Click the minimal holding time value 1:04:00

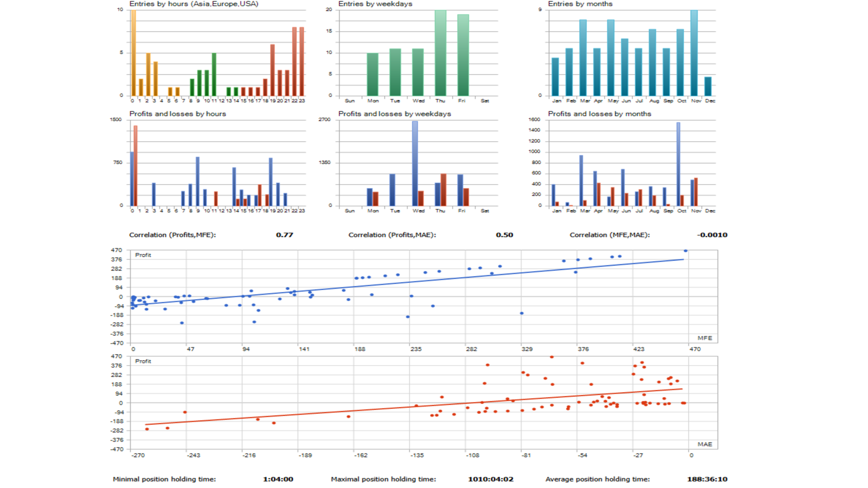(x=278, y=479)
